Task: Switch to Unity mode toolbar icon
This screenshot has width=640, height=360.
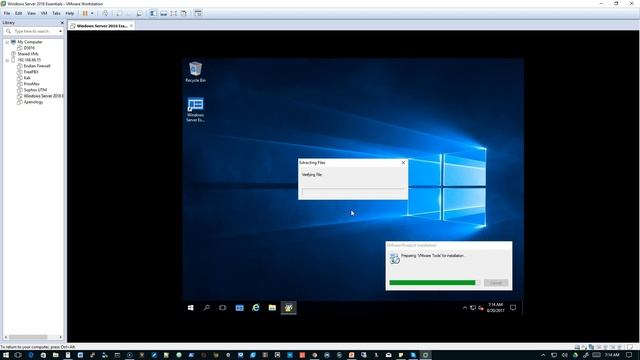Action: pyautogui.click(x=184, y=13)
